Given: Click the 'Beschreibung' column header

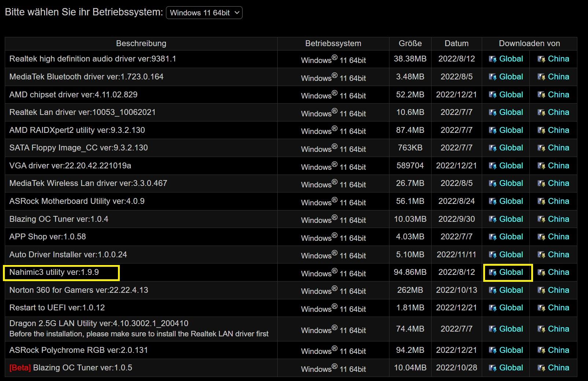Looking at the screenshot, I should 141,44.
